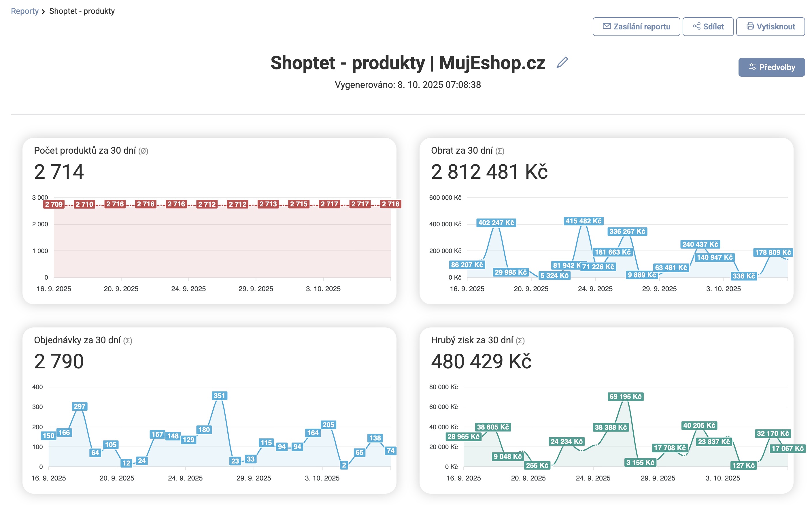
Task: Click the printer icon in Vytisknout button
Action: click(750, 27)
